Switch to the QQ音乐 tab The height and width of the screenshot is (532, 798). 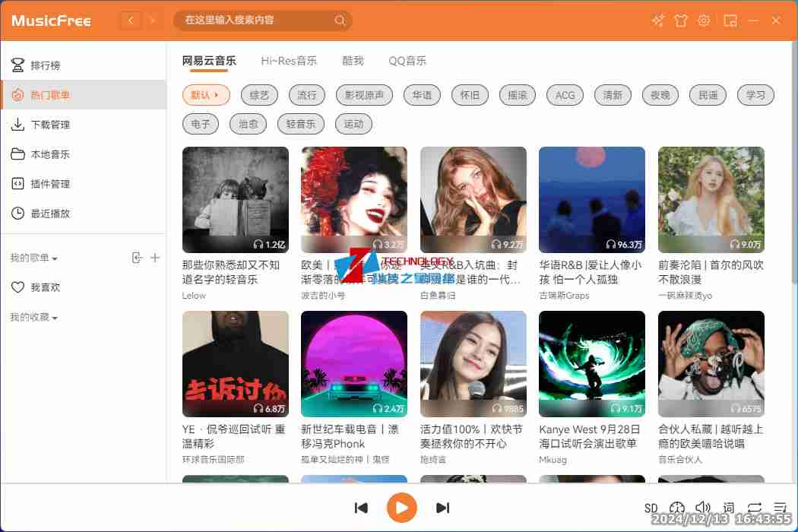[407, 61]
